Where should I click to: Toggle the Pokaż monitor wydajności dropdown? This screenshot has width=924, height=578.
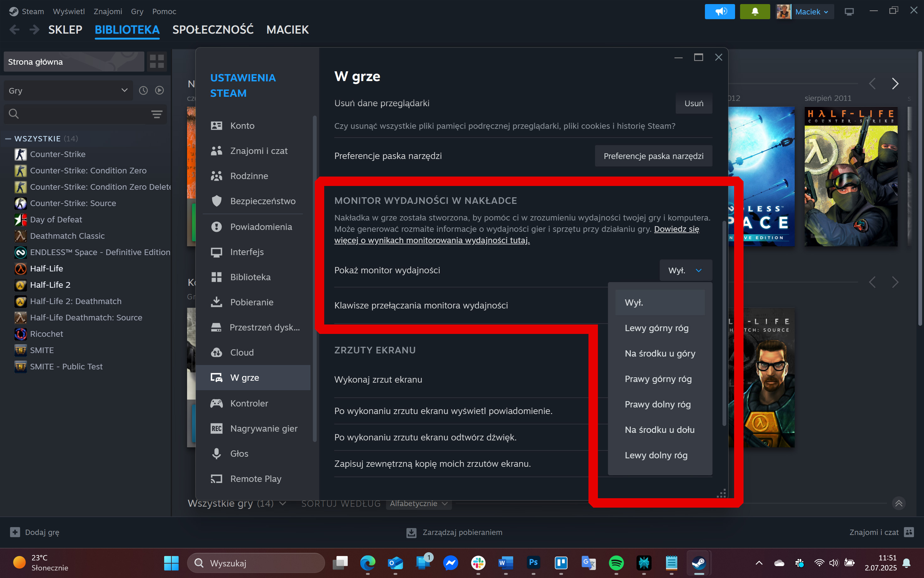686,270
